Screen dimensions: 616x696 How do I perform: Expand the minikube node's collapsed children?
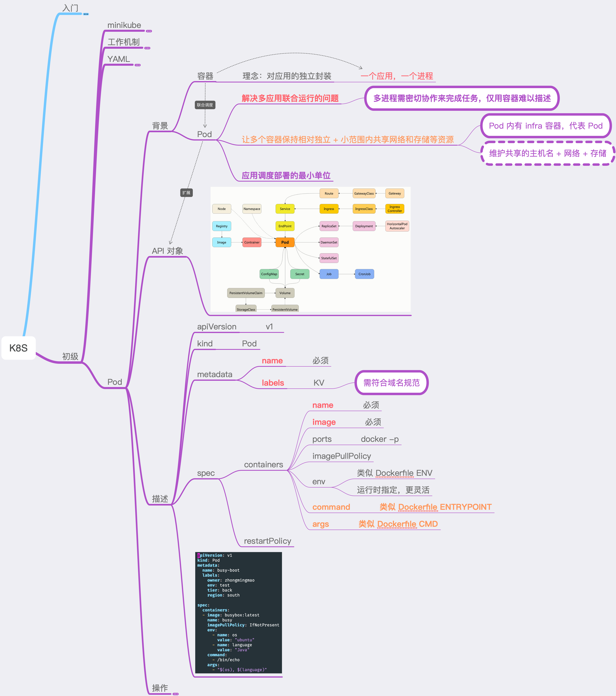[x=149, y=31]
